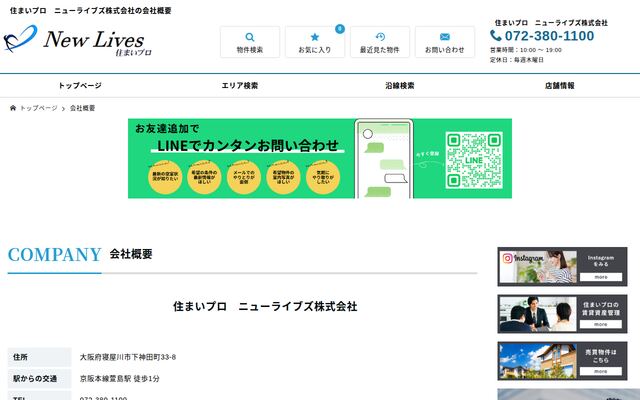Image resolution: width=640 pixels, height=400 pixels.
Task: Click more on 賃貸資産管理 banner
Action: point(601,324)
